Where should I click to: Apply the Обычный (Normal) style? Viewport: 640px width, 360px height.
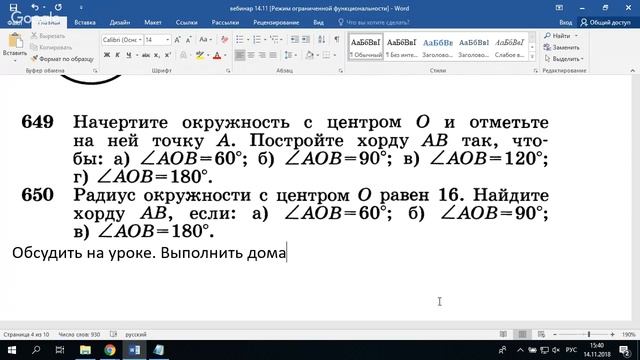pos(365,47)
